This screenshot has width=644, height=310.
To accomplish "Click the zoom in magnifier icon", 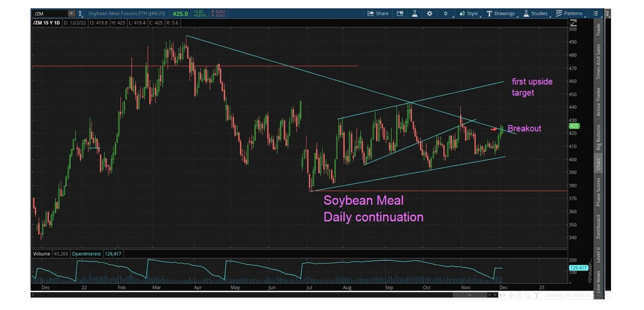I will [519, 295].
